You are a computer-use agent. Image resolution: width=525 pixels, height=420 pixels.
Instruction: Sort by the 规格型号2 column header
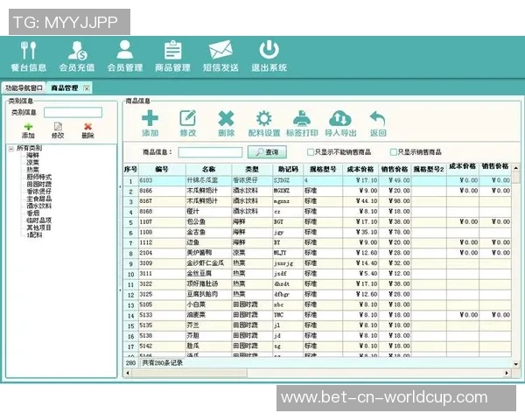pyautogui.click(x=429, y=169)
